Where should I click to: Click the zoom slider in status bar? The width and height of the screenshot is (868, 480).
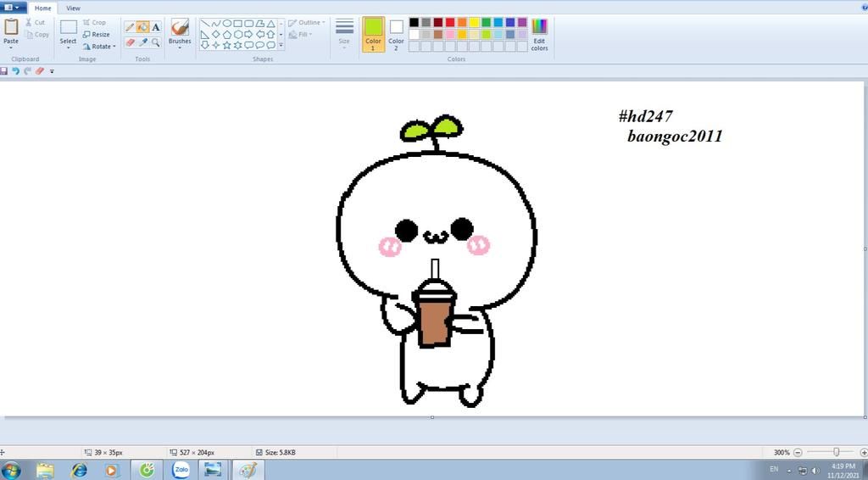click(837, 452)
